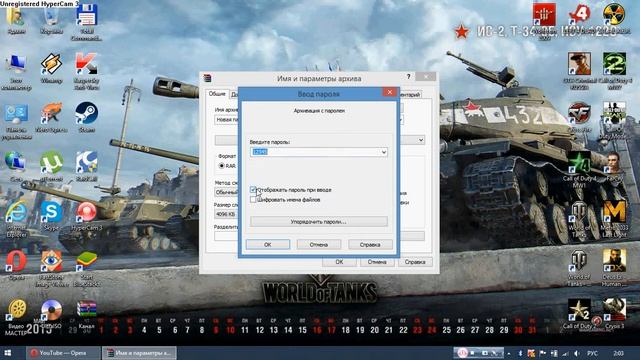Open the Opera browser desktop shortcut
640x360 pixels.
pos(16,265)
